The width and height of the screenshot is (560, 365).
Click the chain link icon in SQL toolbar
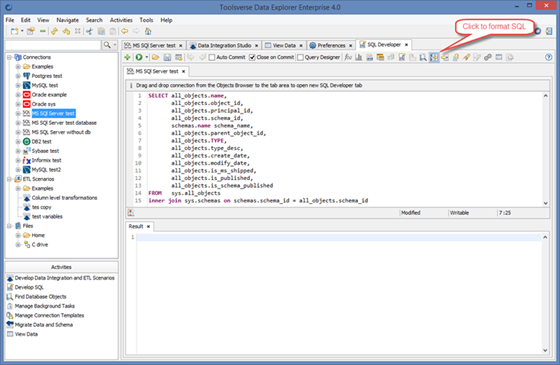[488, 57]
